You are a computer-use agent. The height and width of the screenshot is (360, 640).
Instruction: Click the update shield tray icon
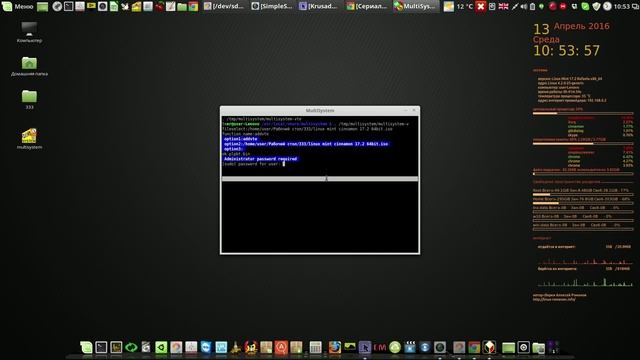pyautogui.click(x=596, y=6)
